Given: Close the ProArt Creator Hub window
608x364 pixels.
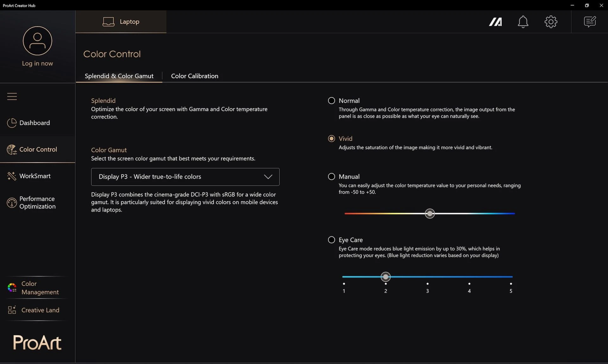Looking at the screenshot, I should 601,5.
